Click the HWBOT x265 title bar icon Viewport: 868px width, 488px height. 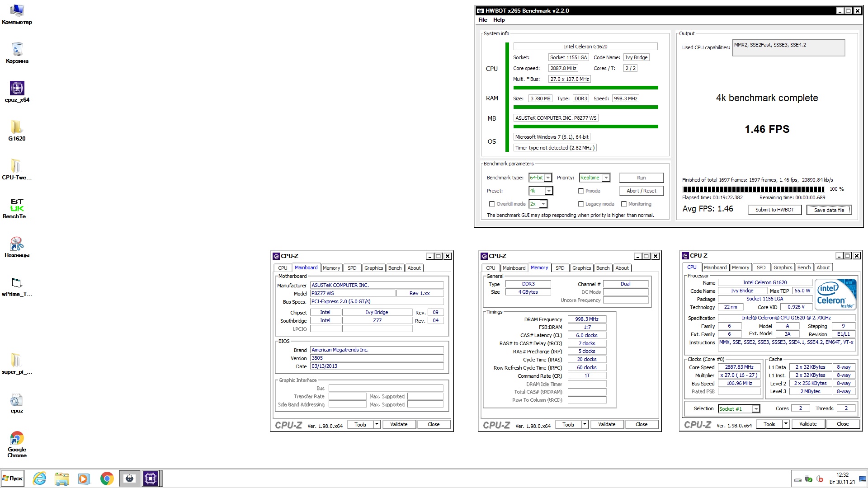(480, 11)
